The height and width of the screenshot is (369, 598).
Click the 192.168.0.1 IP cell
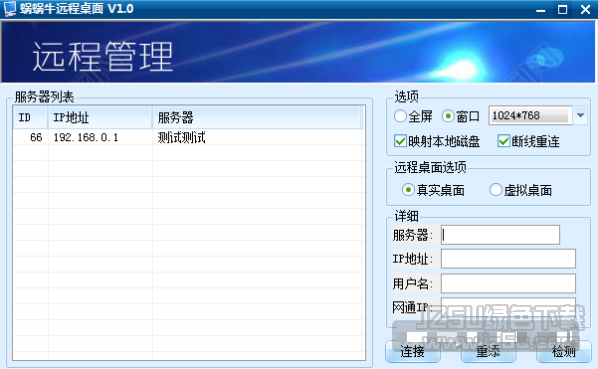point(86,137)
